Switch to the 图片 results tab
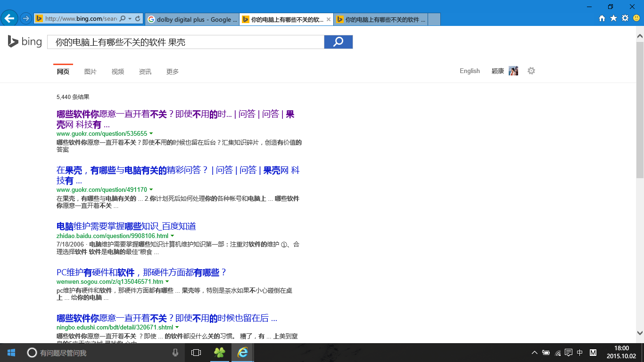 pyautogui.click(x=90, y=72)
